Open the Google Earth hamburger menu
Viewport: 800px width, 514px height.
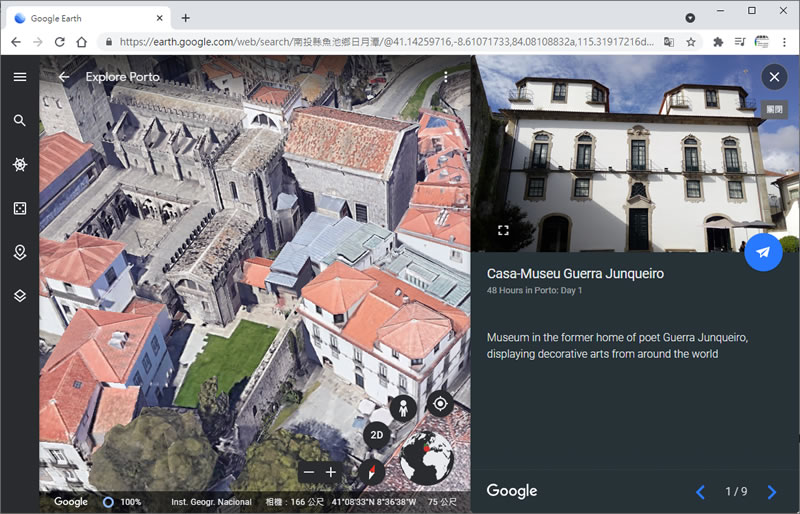click(20, 77)
